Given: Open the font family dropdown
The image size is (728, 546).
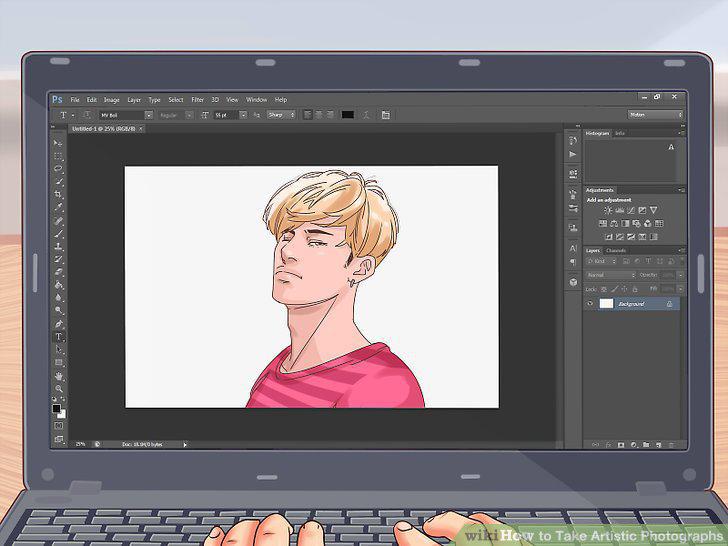Looking at the screenshot, I should pyautogui.click(x=149, y=115).
